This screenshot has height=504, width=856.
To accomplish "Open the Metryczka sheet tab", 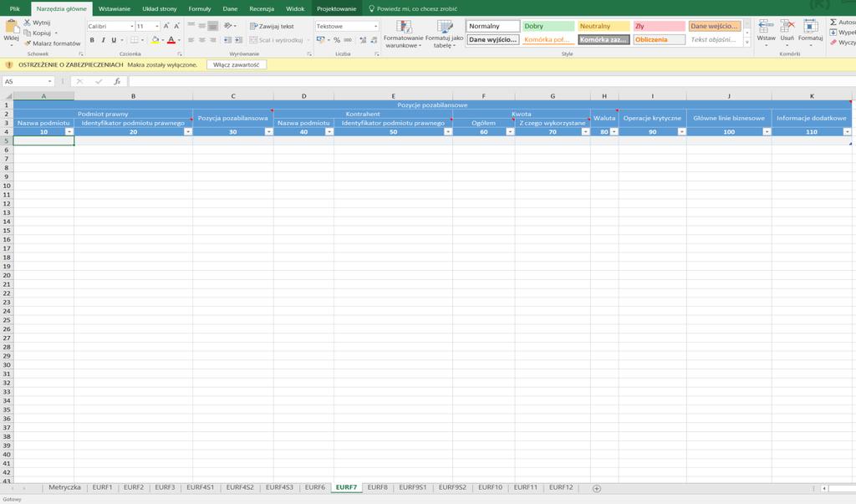I will tap(64, 487).
